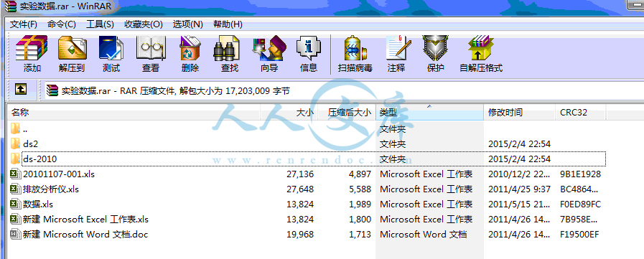
Task: Click the 信息 (Info) toolbar icon
Action: 309,48
